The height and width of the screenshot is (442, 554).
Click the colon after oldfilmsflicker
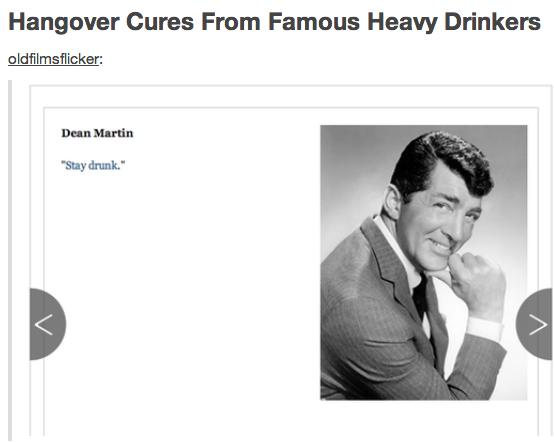pos(101,60)
